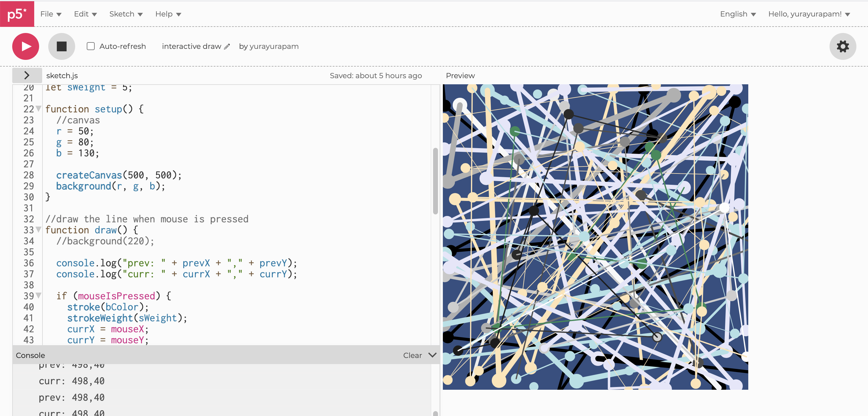Open the English language dropdown
The height and width of the screenshot is (416, 868).
pyautogui.click(x=738, y=14)
